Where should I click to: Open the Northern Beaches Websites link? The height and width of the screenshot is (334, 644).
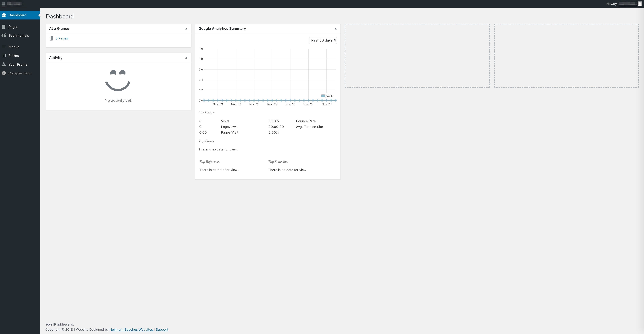(131, 330)
